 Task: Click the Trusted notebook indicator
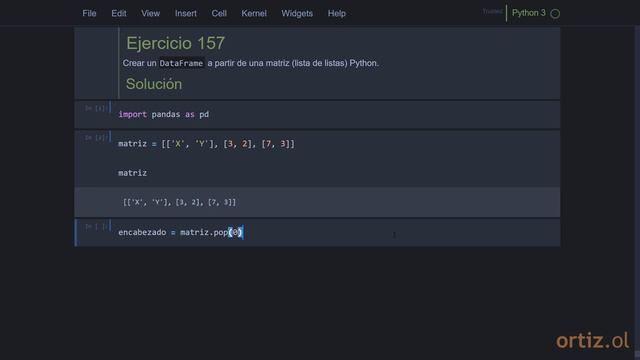[x=492, y=11]
